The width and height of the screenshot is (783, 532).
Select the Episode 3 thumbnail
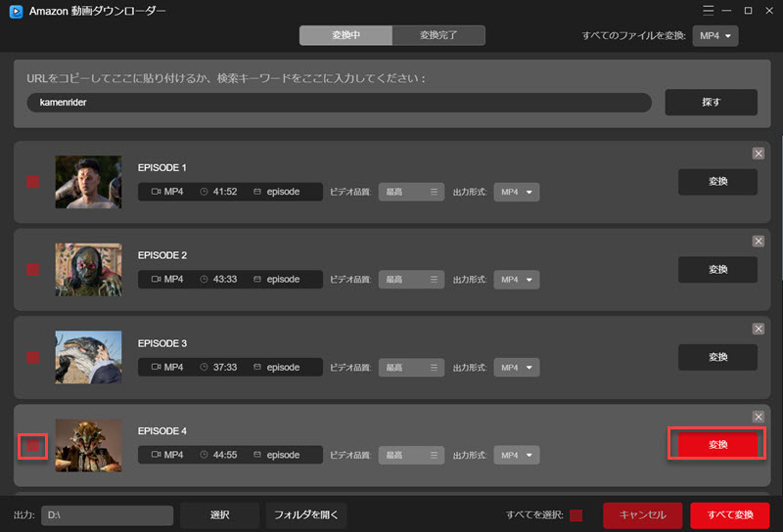[x=88, y=357]
